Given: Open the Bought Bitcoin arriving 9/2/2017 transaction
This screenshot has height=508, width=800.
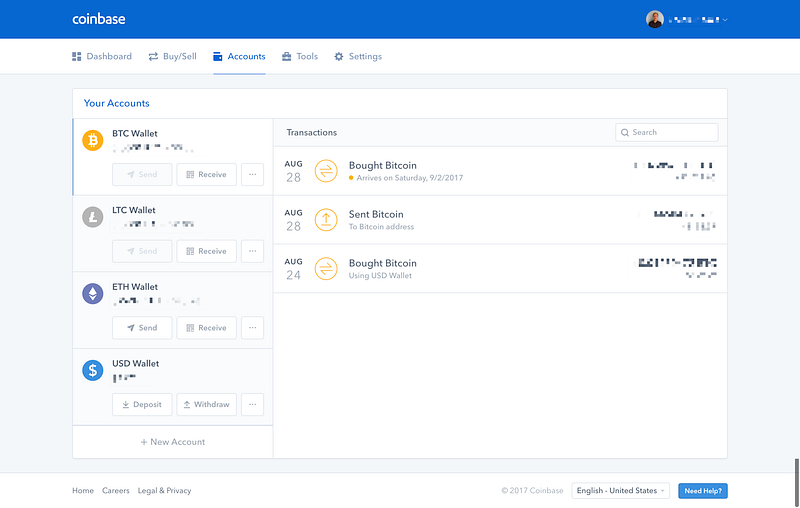Looking at the screenshot, I should 500,171.
